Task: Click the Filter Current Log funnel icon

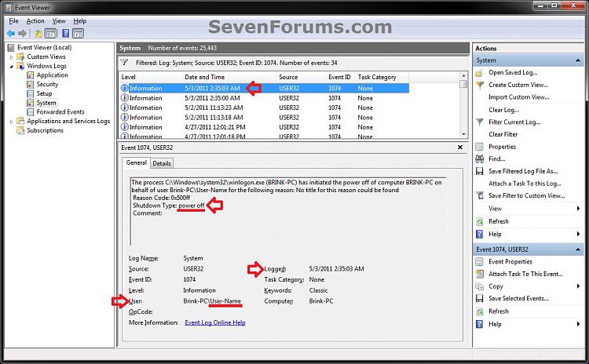Action: click(x=479, y=122)
